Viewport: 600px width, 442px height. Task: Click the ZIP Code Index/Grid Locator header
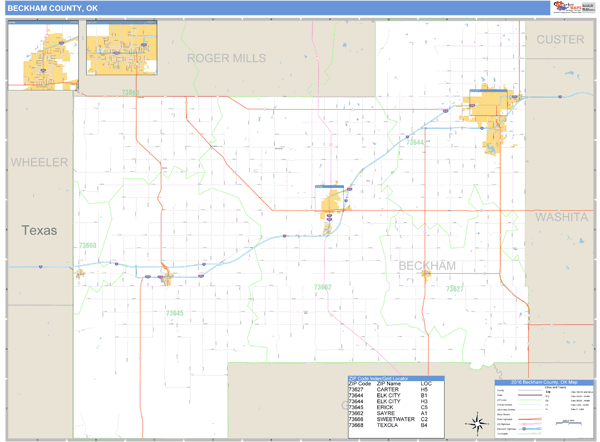395,378
